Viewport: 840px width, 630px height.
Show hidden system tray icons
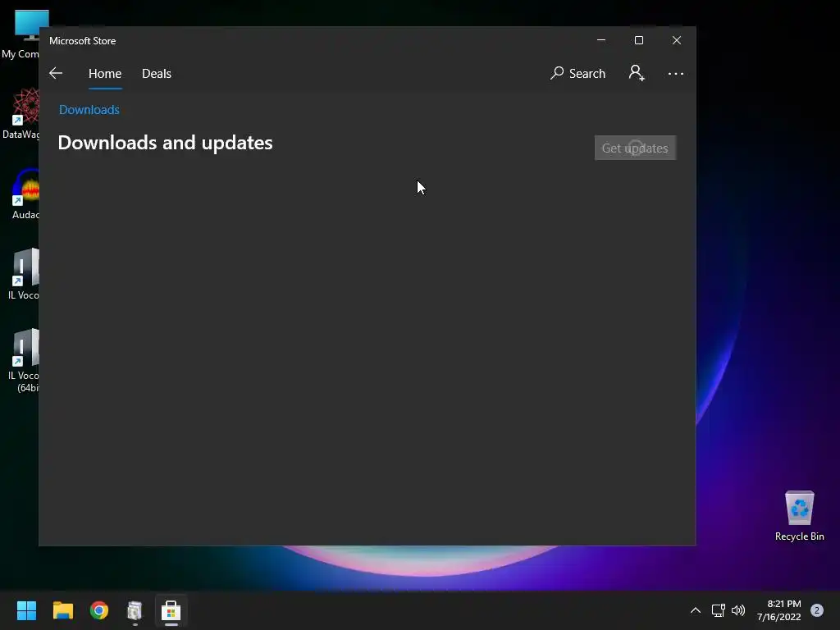coord(696,610)
